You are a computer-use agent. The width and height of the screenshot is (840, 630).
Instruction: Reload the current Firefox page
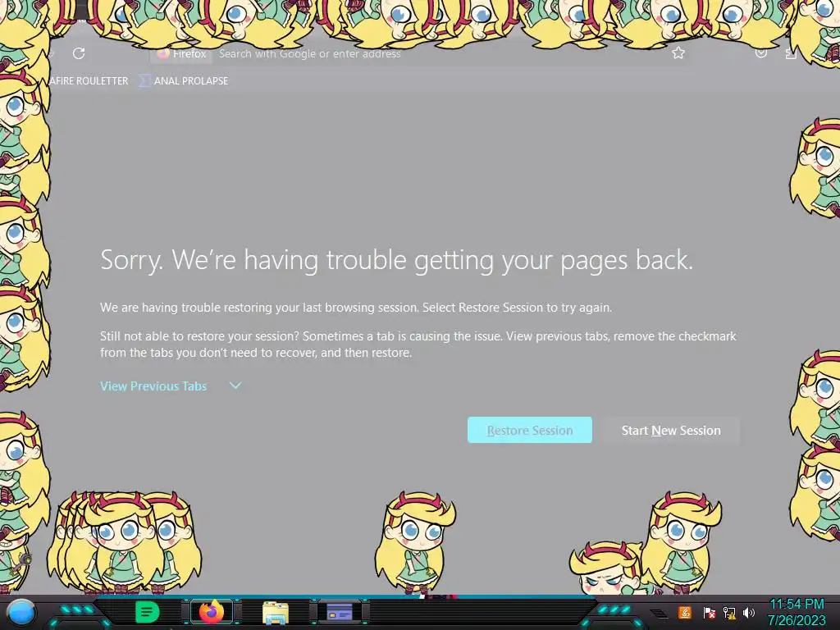[79, 53]
